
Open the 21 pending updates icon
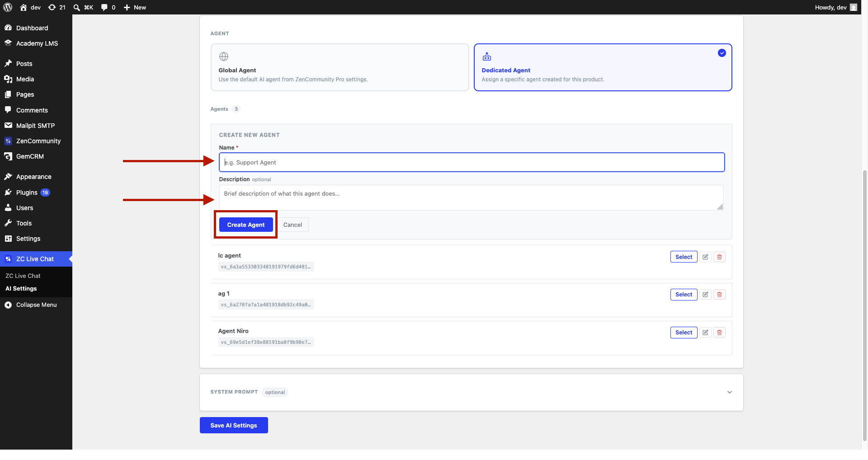pos(57,7)
